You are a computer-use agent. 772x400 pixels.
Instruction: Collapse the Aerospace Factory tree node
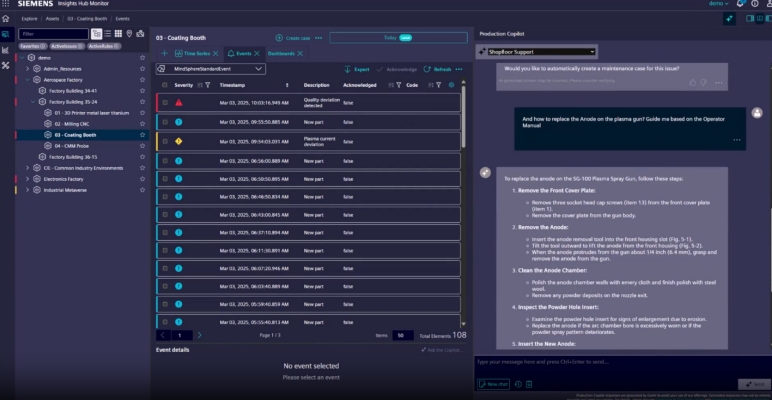[x=28, y=80]
